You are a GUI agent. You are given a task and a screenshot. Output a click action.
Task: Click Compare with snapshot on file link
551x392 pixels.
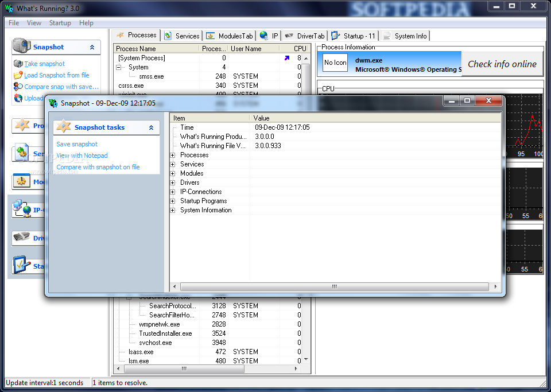[x=98, y=167]
